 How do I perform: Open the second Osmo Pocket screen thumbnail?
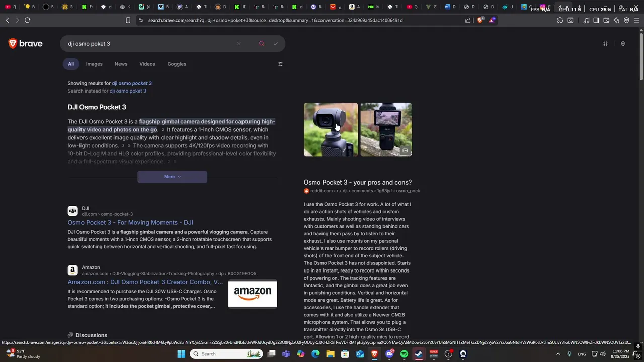click(386, 130)
